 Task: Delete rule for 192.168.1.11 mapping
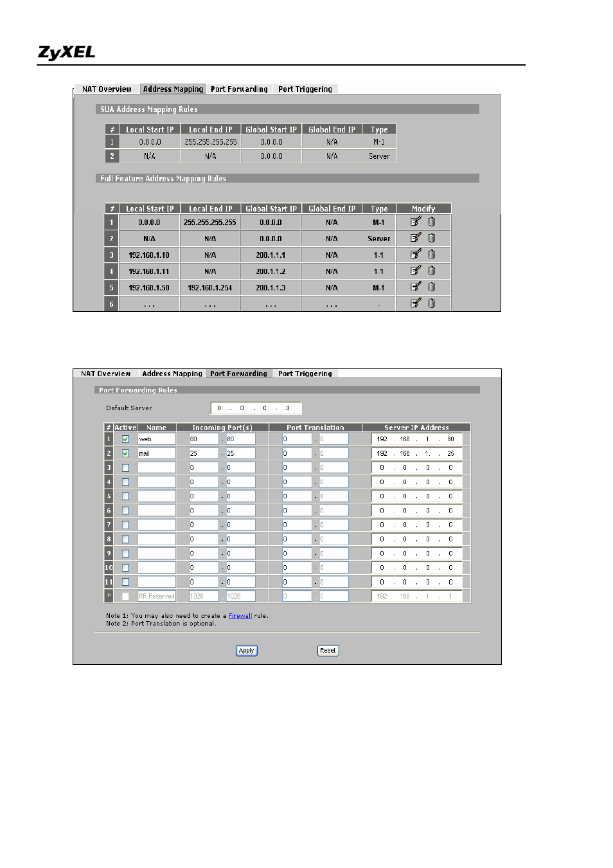(432, 271)
